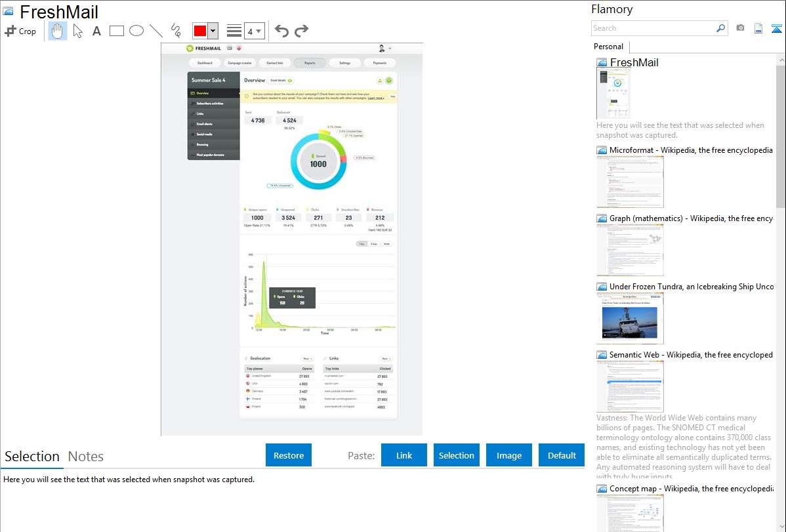This screenshot has height=532, width=786.
Task: Open the FreshMail snapshot thumbnail in list
Action: 613,94
